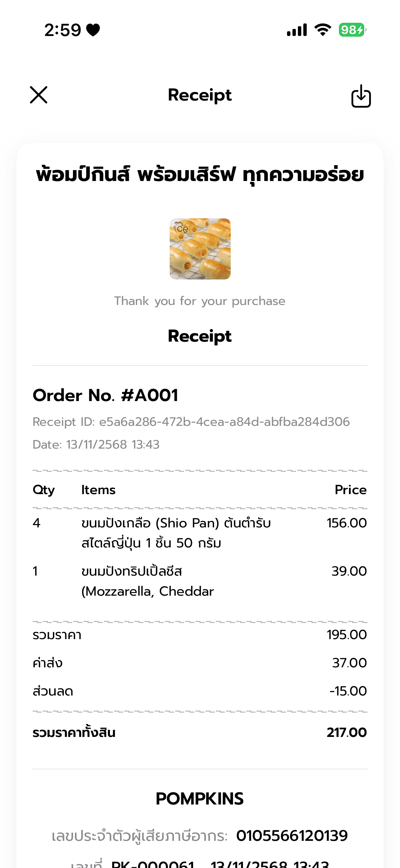Tap the 217.00 grand total amount
Viewport: 400px width, 868px height.
tap(347, 733)
